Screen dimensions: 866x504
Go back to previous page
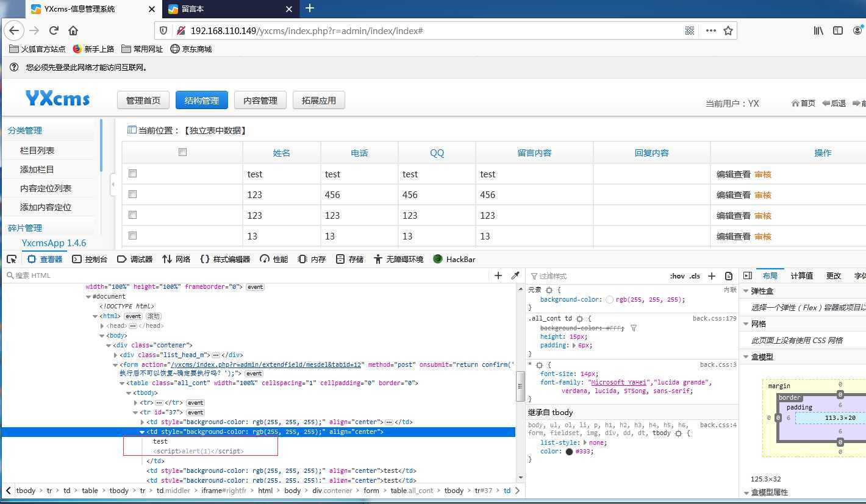(x=14, y=30)
